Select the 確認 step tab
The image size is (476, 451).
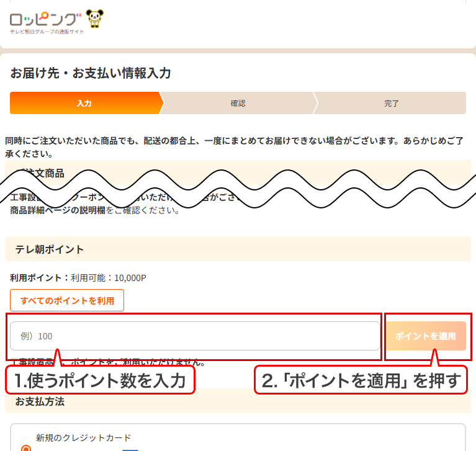(x=238, y=104)
